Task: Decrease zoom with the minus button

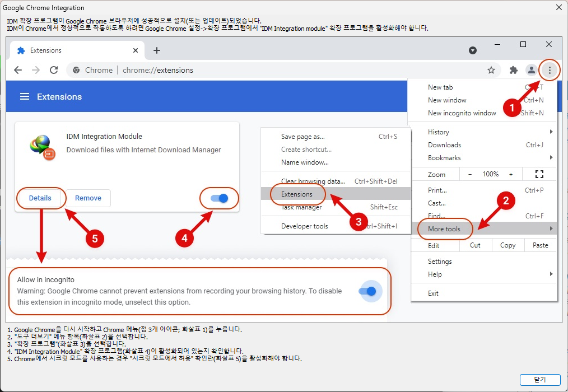Action: coord(470,174)
